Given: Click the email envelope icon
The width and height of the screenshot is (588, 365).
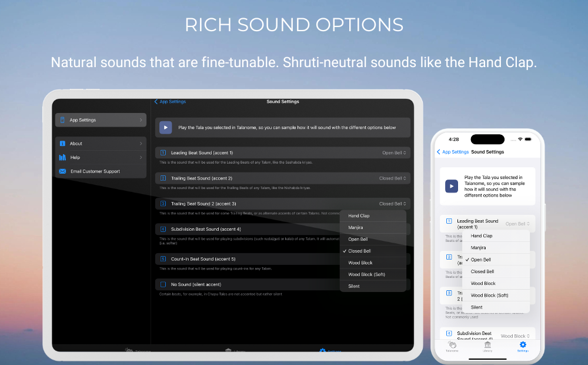Looking at the screenshot, I should point(63,171).
